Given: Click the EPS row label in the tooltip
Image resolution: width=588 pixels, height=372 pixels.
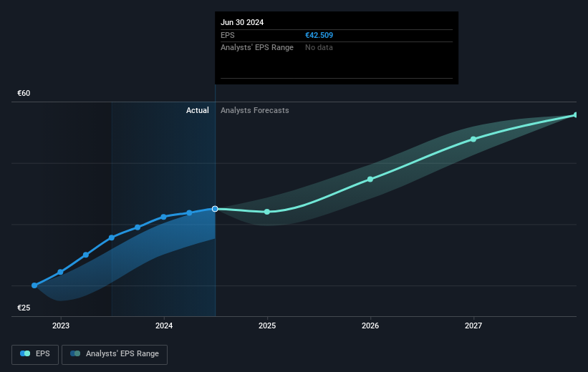Looking at the screenshot, I should click(228, 35).
